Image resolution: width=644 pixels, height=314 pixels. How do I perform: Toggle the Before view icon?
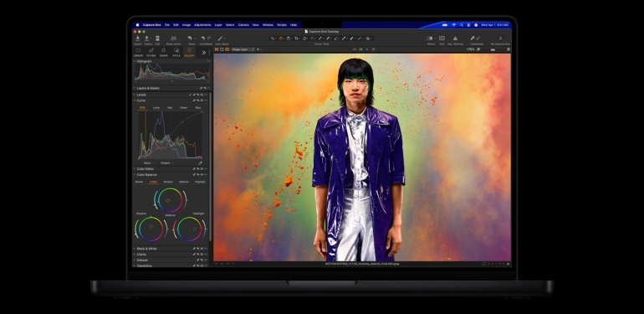tap(430, 39)
